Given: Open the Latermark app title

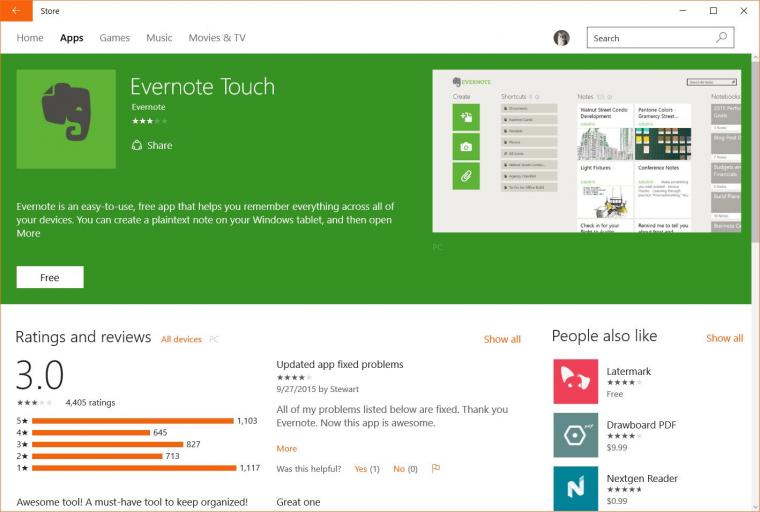Looking at the screenshot, I should [629, 371].
